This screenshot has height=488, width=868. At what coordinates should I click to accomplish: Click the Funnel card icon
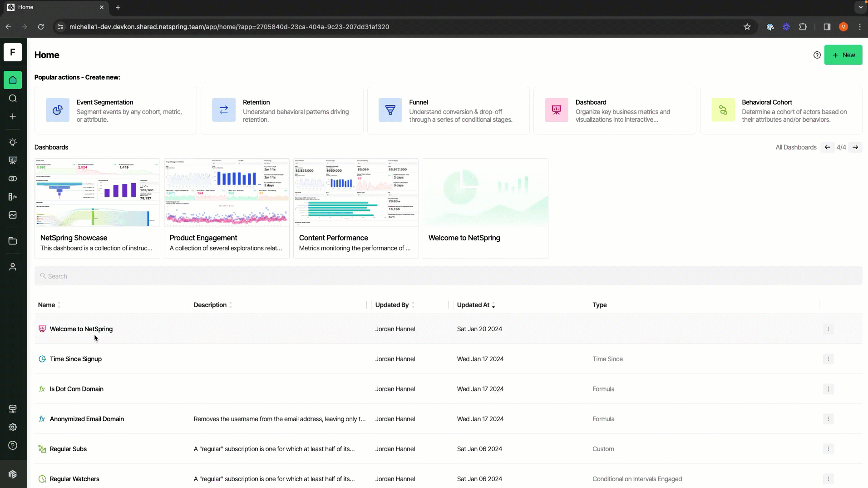coord(390,110)
